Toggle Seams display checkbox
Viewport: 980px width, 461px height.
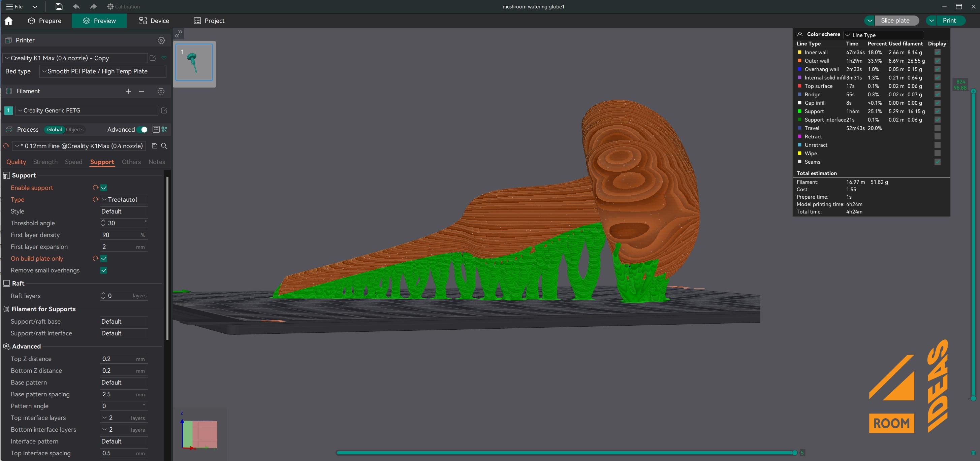[938, 162]
